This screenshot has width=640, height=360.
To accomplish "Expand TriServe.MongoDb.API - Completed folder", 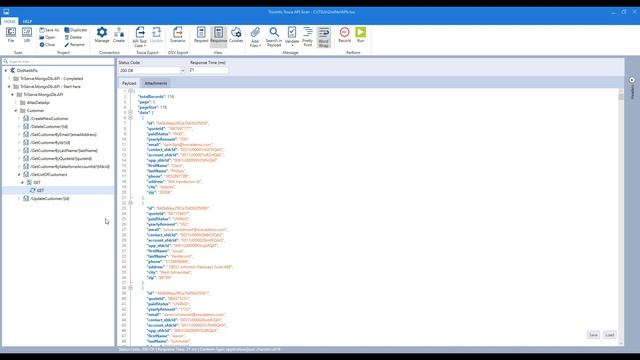I will (9, 78).
